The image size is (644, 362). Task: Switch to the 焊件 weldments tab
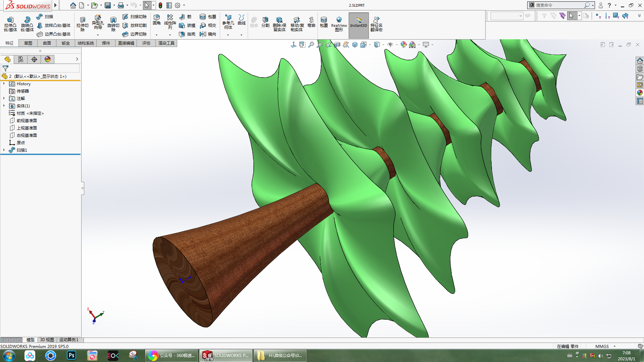(106, 43)
